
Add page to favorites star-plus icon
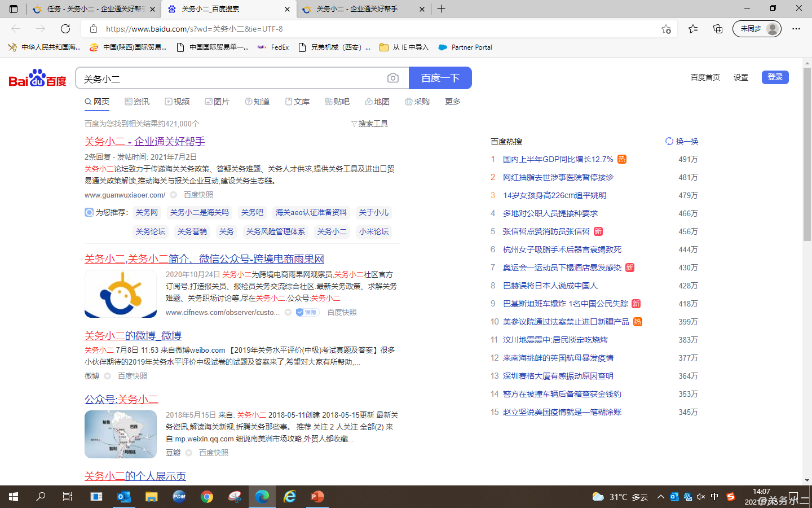(x=666, y=29)
